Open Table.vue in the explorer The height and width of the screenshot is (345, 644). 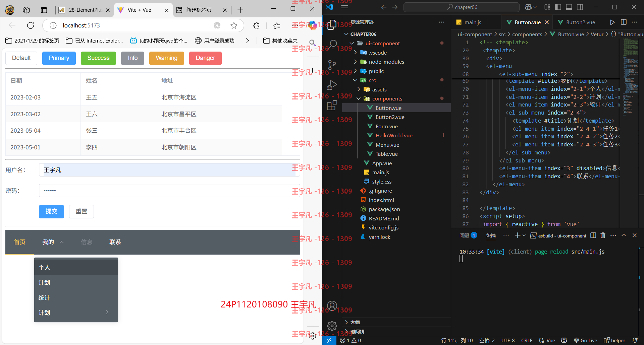click(x=386, y=154)
